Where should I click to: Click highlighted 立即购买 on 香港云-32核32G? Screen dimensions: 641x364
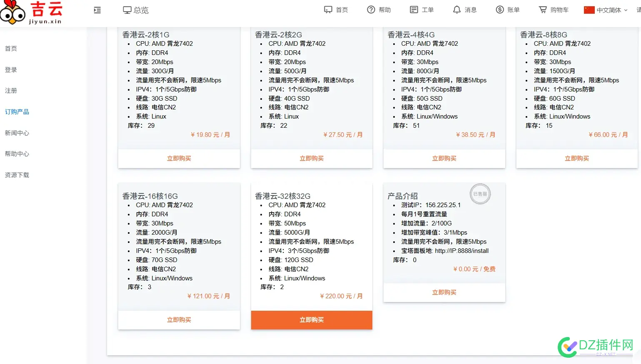(x=311, y=319)
